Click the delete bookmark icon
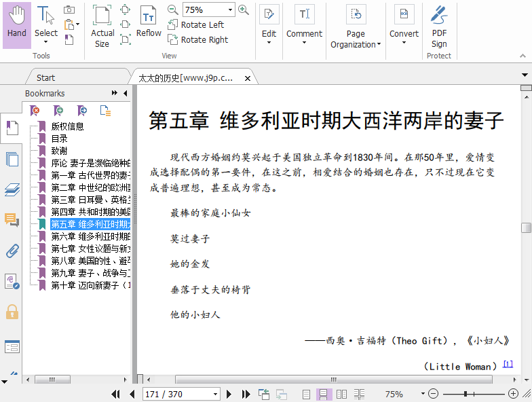The width and height of the screenshot is (532, 402). pyautogui.click(x=35, y=111)
